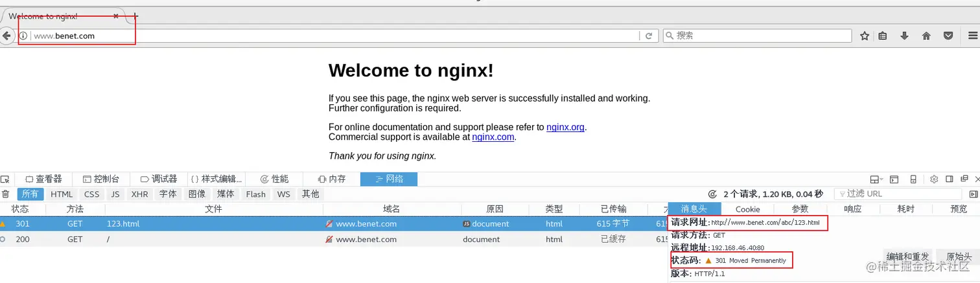This screenshot has width=980, height=283.
Task: Open the 样式编辑 style editor tab
Action: click(x=216, y=179)
